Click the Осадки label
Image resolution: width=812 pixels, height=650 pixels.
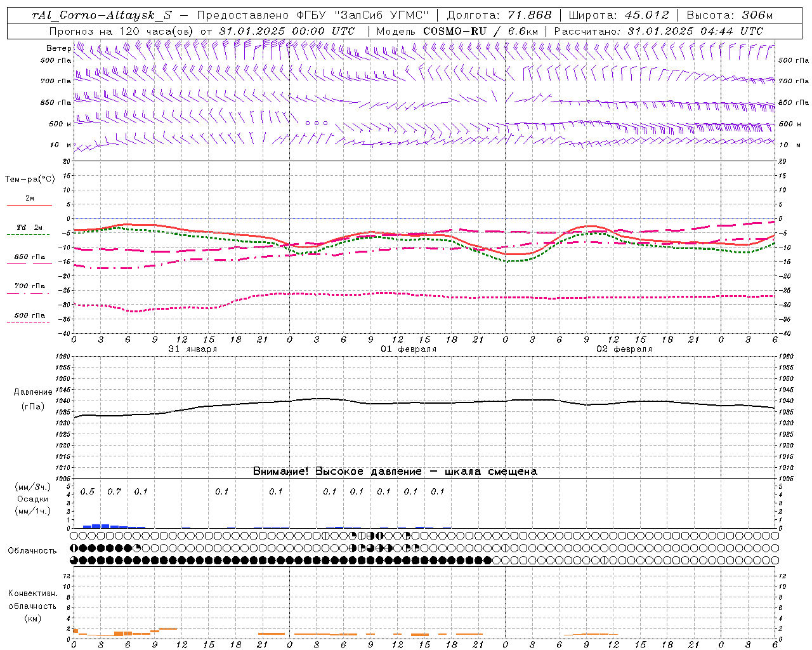click(x=33, y=499)
